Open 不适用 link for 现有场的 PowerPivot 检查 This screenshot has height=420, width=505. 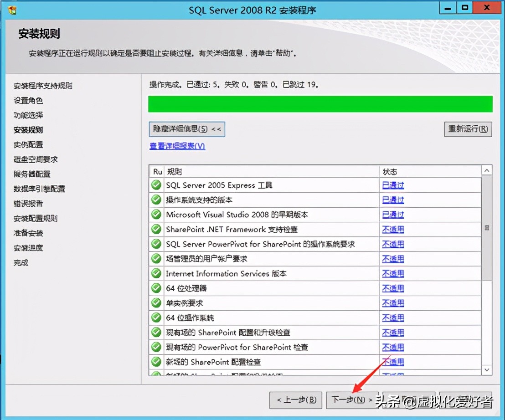393,347
